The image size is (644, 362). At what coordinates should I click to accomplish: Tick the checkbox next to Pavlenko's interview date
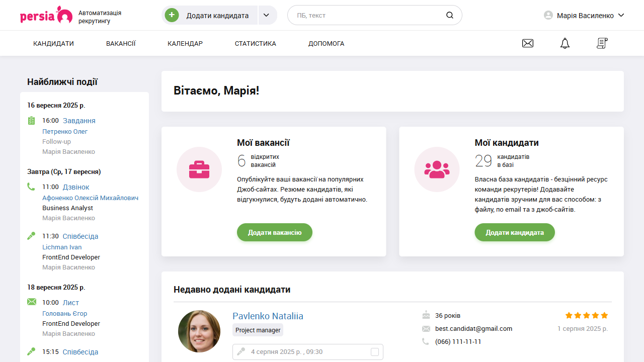[x=374, y=352]
